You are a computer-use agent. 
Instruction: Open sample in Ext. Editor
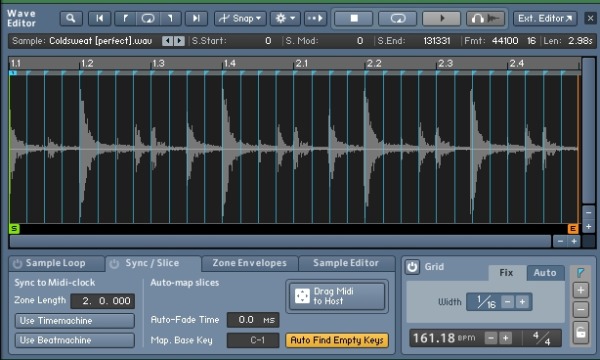tap(545, 18)
